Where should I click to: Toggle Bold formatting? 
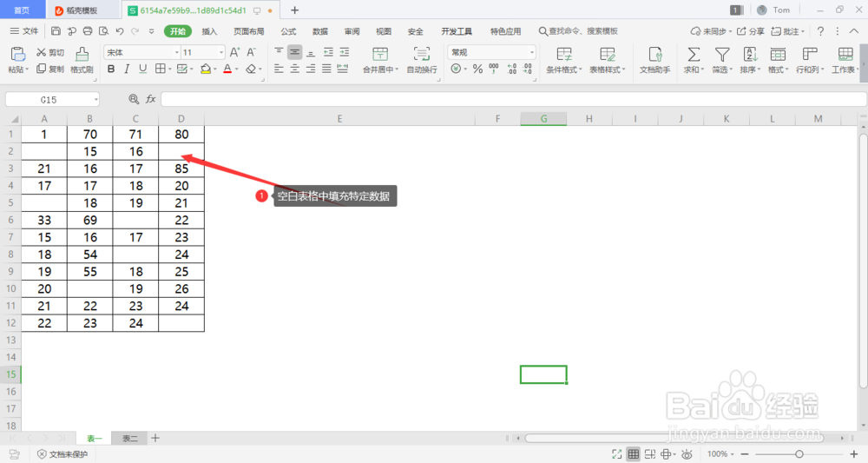tap(111, 69)
